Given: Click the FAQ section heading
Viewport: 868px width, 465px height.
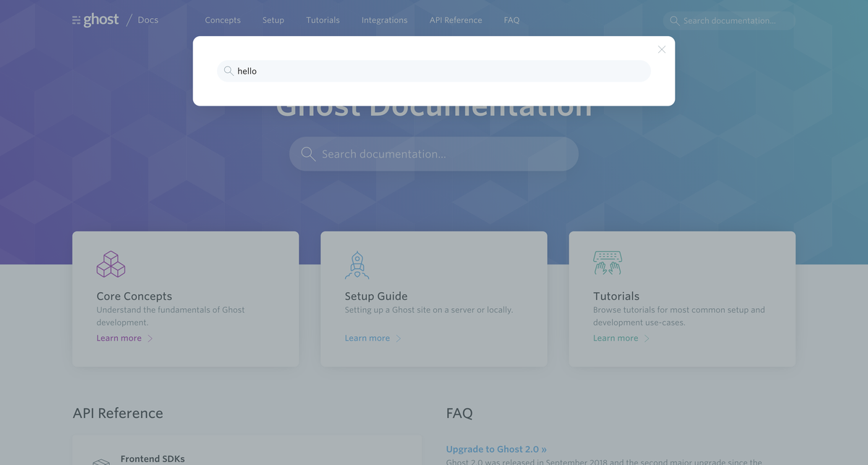Looking at the screenshot, I should [459, 413].
